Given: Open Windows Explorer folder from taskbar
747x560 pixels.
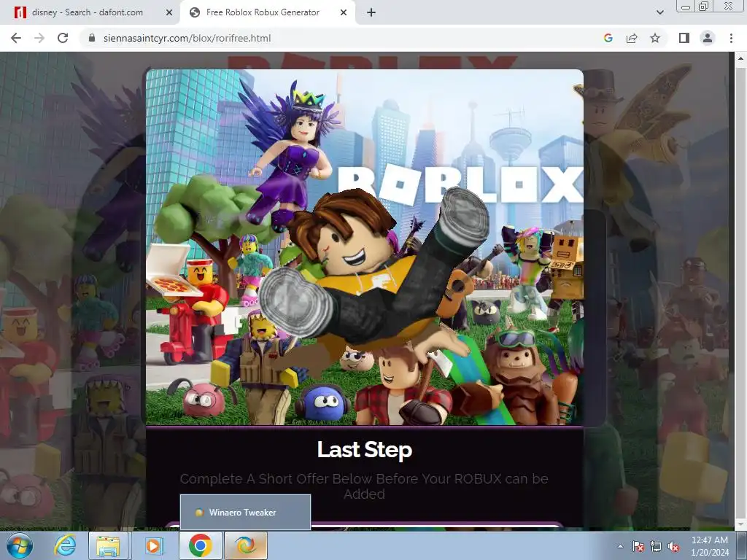Looking at the screenshot, I should 108,545.
